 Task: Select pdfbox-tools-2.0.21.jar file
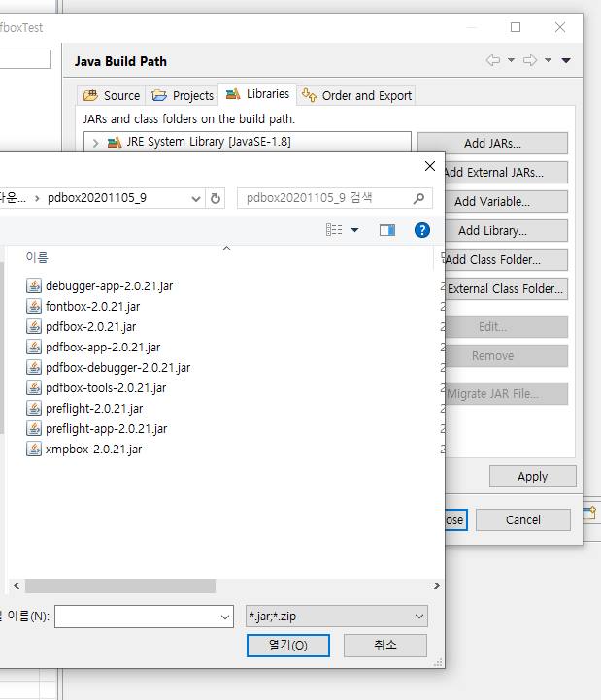(106, 388)
